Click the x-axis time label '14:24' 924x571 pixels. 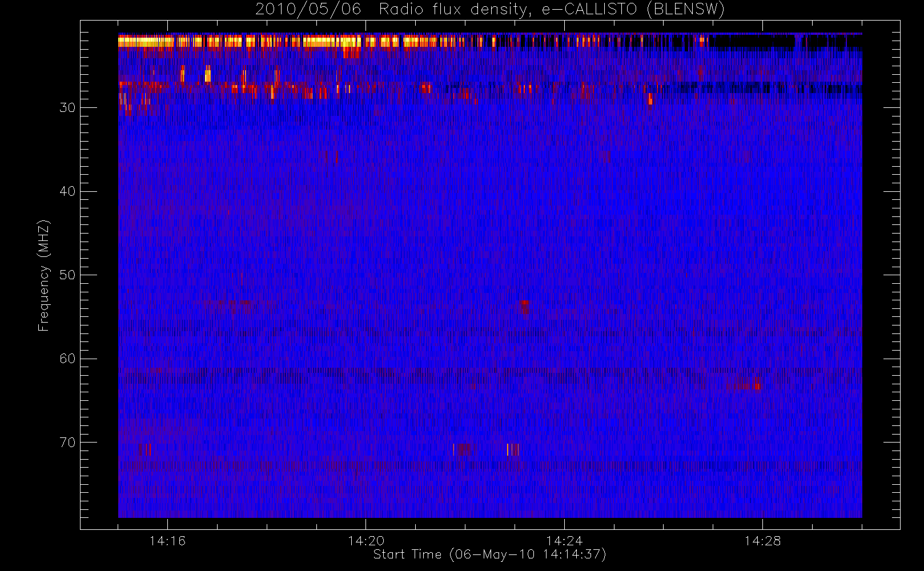tap(564, 541)
